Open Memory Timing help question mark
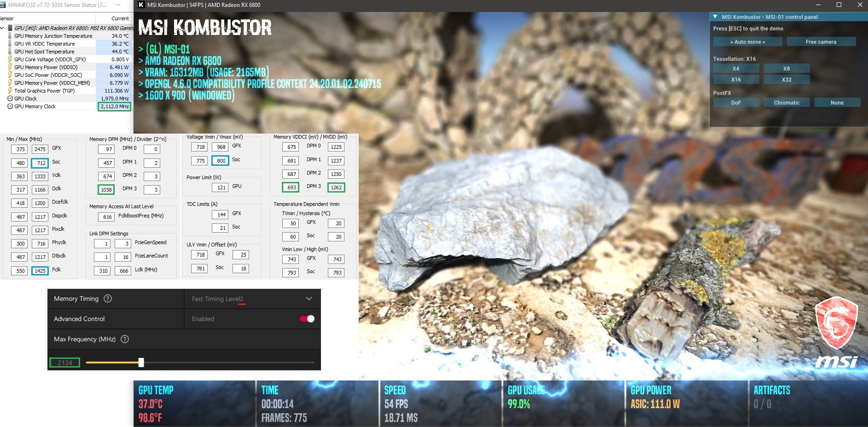This screenshot has height=427, width=868. click(108, 298)
